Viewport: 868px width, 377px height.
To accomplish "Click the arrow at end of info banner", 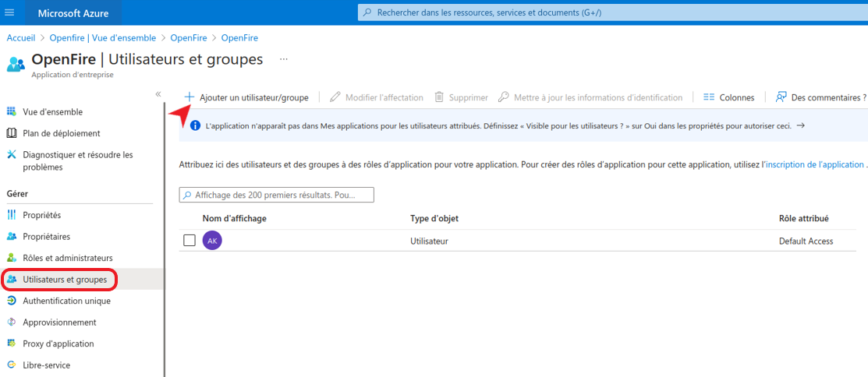I will pyautogui.click(x=800, y=125).
